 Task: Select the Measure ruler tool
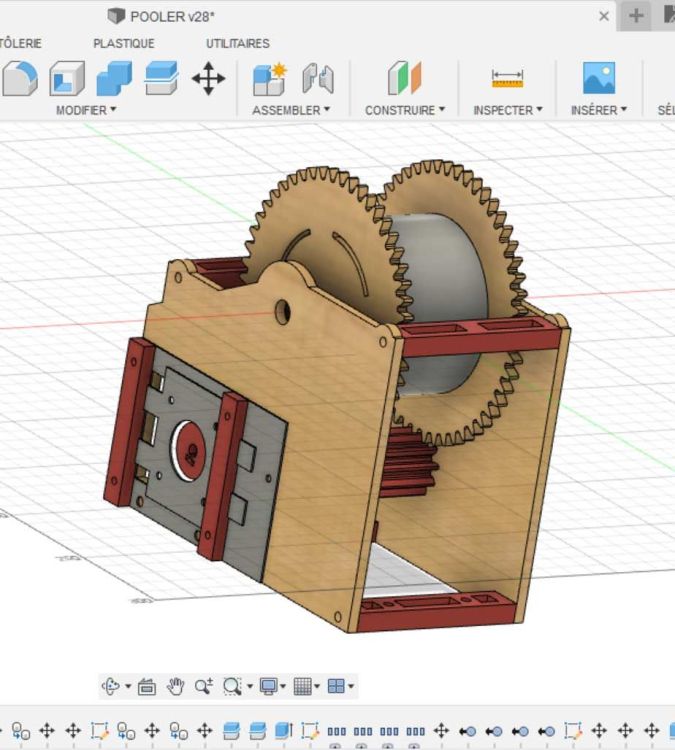tap(507, 78)
